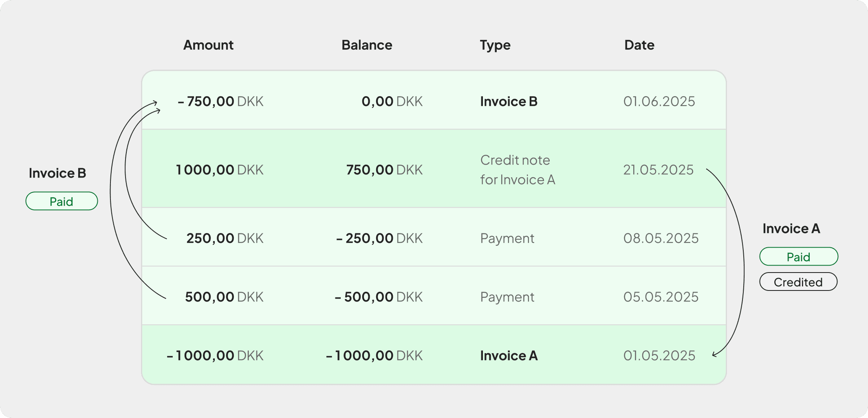Open Invoice B entry in Type column
The image size is (868, 418).
point(509,101)
